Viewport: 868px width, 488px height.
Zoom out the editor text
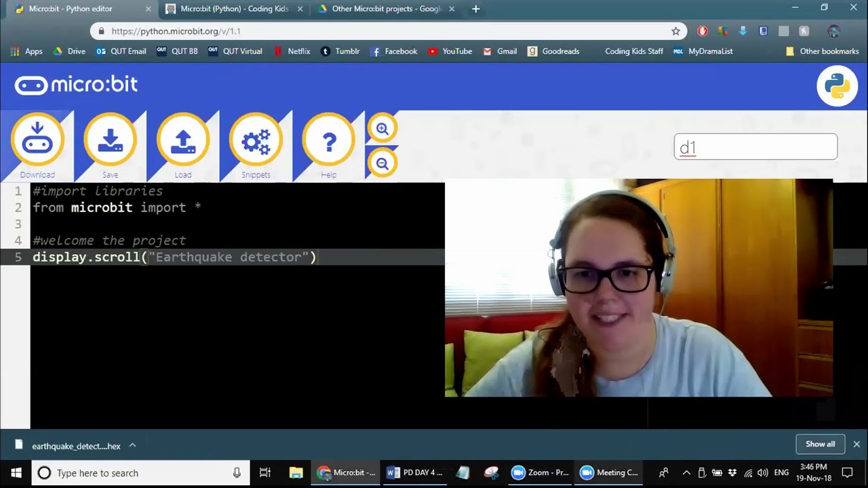[382, 163]
